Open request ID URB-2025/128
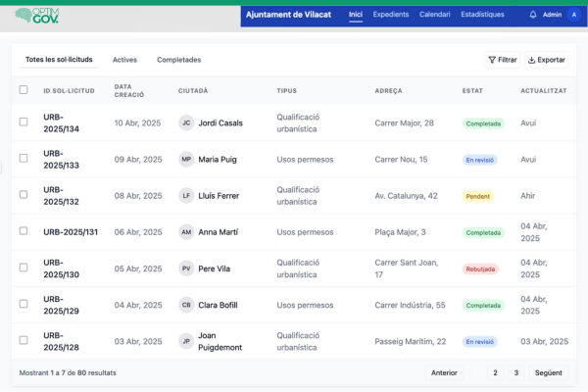 [x=62, y=341]
